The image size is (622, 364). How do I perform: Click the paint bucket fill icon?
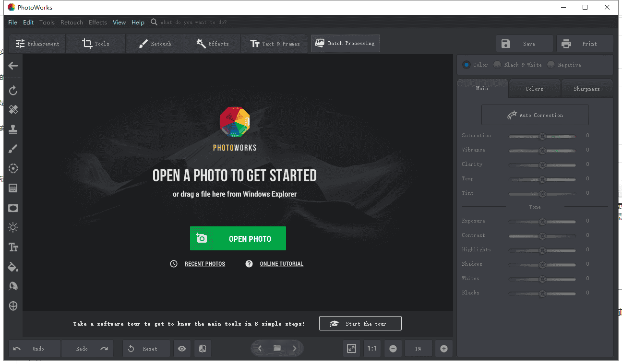click(13, 267)
